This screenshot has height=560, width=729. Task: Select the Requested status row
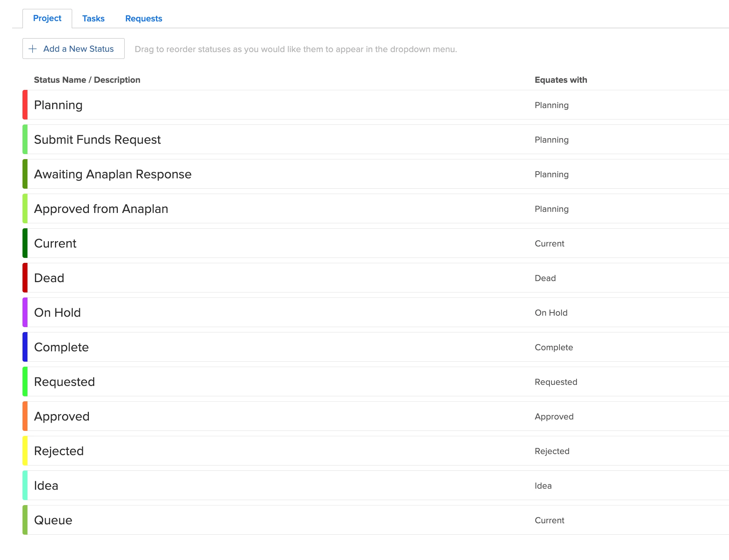(65, 382)
